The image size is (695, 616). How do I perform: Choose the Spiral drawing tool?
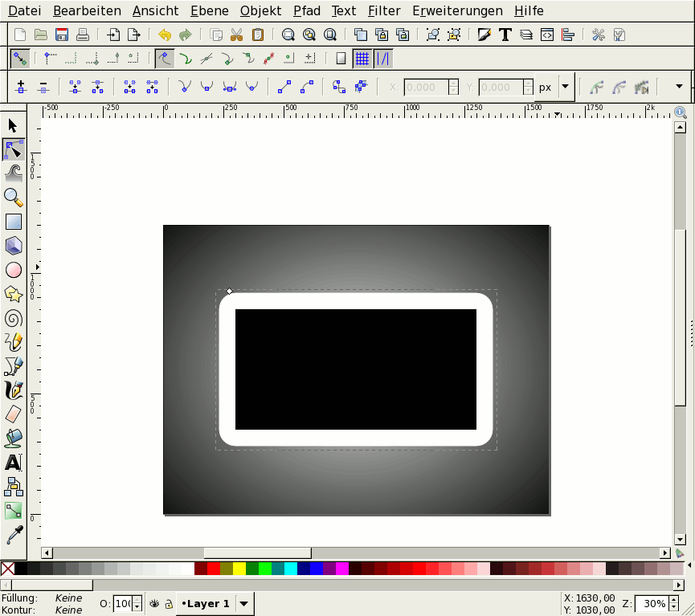14,318
